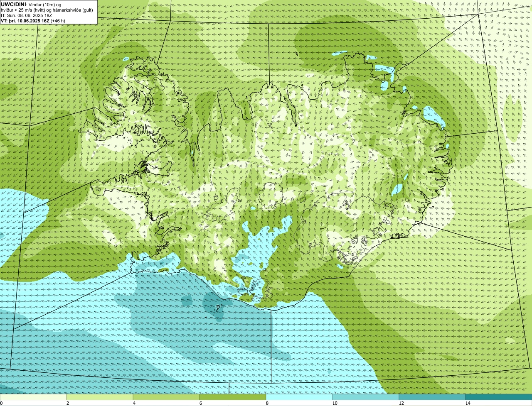Click the 6–8 m/s olive green legend segment

[x=233, y=397]
